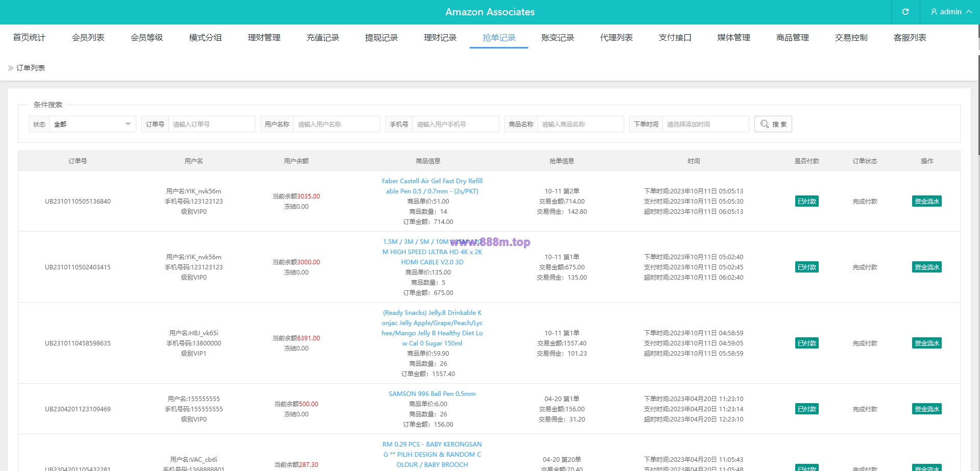Focus the 用户名称 username input
The height and width of the screenshot is (471, 980).
tap(336, 124)
